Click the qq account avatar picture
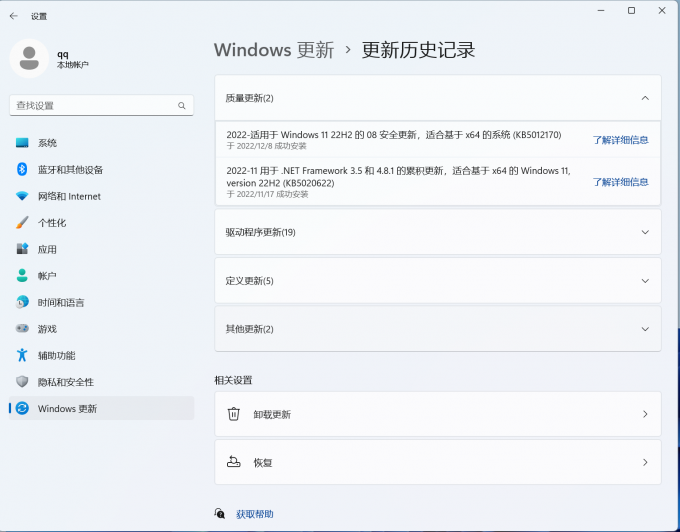This screenshot has width=680, height=532. pyautogui.click(x=29, y=59)
